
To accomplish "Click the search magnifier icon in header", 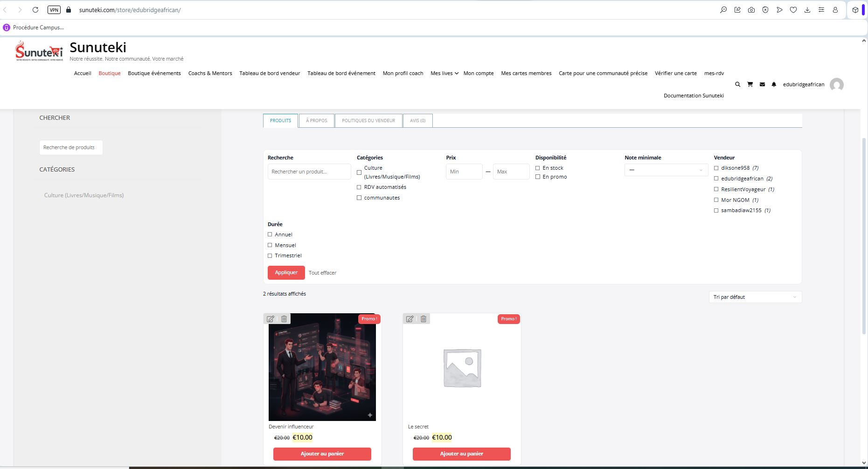I will (737, 84).
